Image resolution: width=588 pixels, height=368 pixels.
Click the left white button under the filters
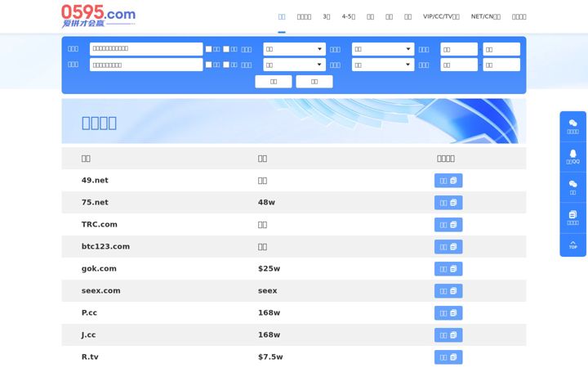click(274, 82)
